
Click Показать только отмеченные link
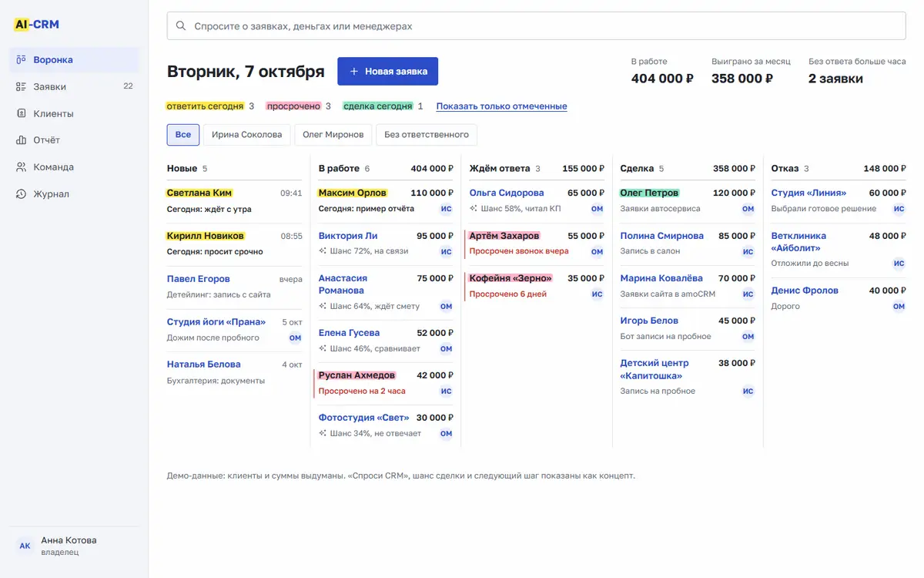click(501, 106)
